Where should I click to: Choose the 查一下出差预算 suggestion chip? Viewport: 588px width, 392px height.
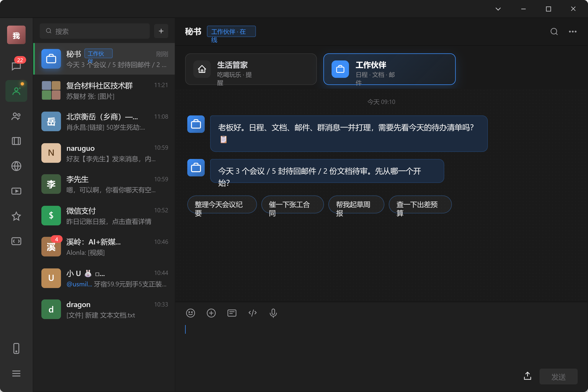click(420, 205)
